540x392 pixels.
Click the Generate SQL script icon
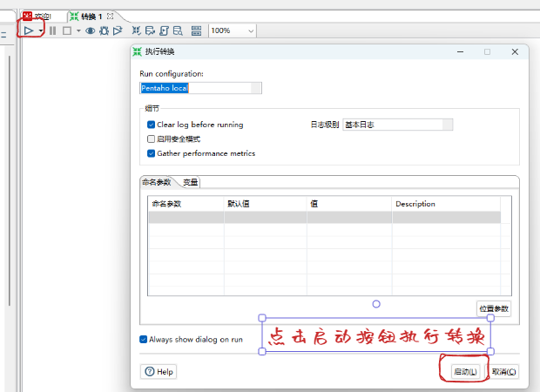(164, 30)
